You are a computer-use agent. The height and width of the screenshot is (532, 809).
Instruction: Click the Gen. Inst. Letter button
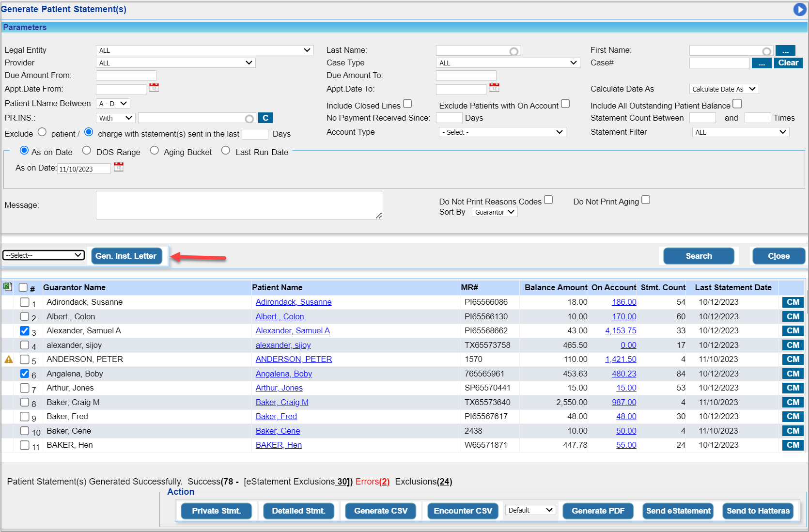click(x=126, y=256)
